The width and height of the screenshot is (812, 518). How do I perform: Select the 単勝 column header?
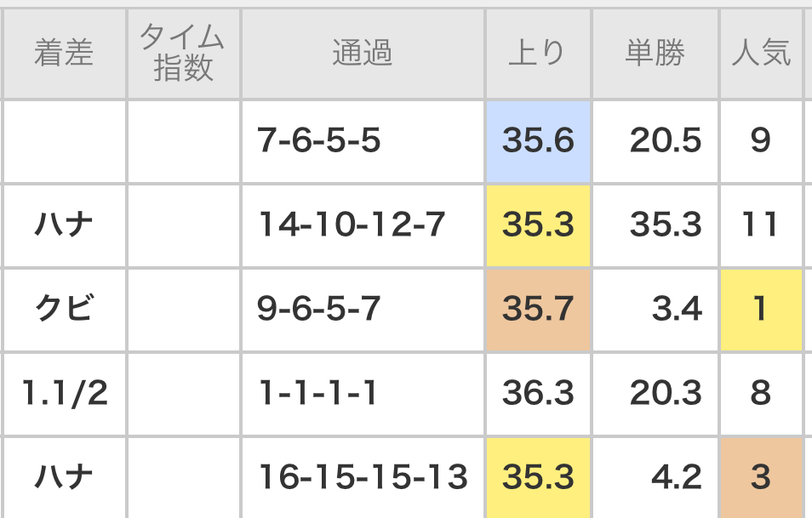pos(655,54)
